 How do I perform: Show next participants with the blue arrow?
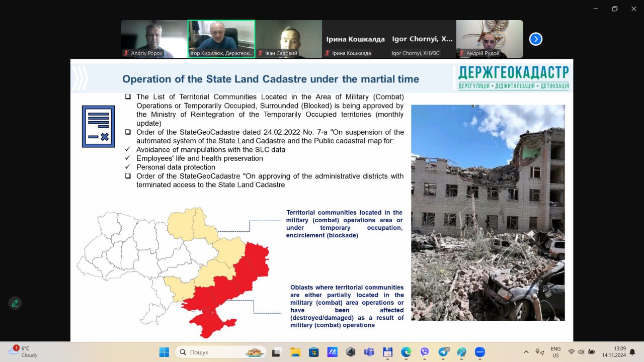point(536,39)
